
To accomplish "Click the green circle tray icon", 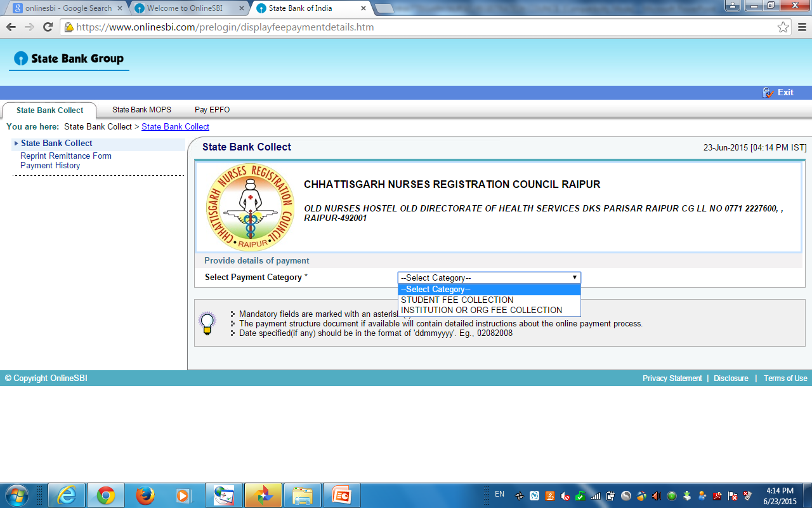I will click(672, 495).
